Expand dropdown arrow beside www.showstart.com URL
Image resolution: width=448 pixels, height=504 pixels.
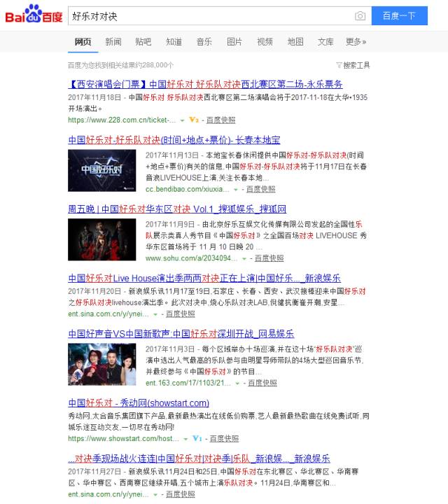point(185,439)
